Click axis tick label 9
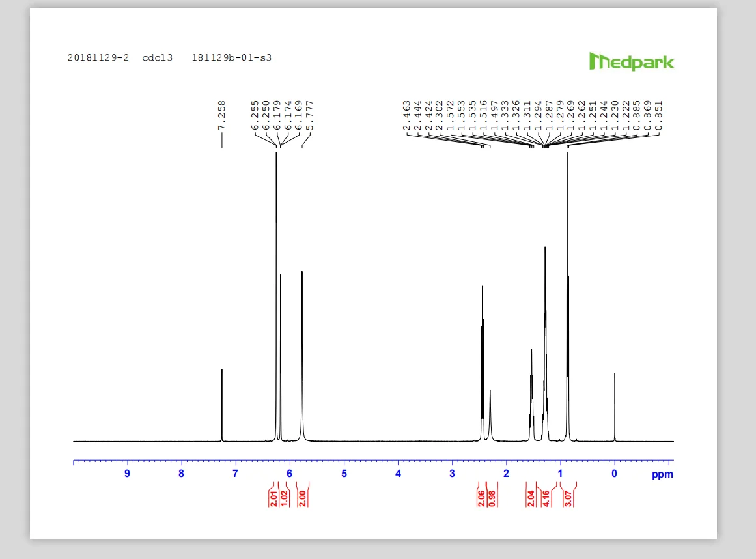 coord(127,474)
